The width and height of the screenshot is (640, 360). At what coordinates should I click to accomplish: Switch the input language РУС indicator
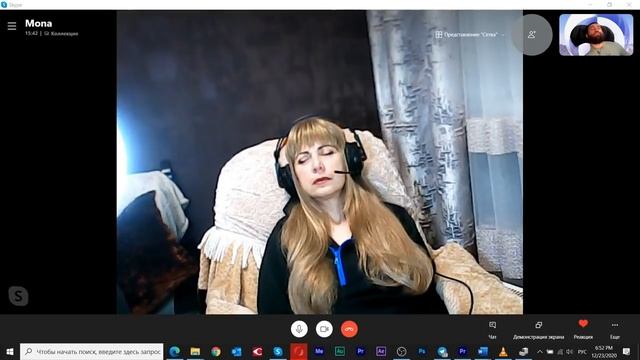(x=582, y=351)
